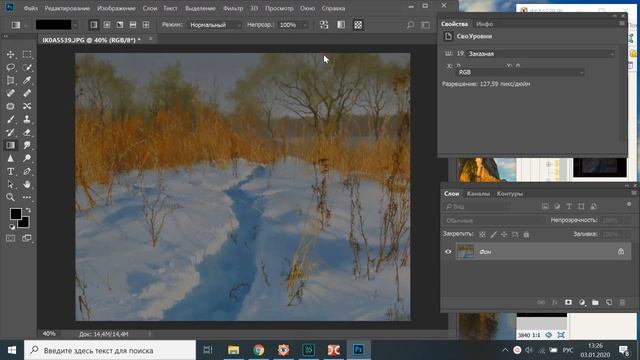Choose the linear gradient type
The image size is (640, 360).
[x=94, y=25]
